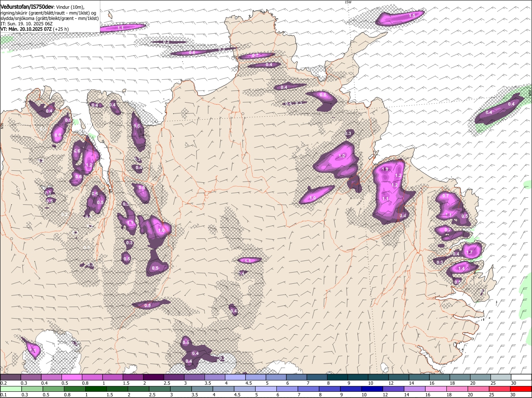532x398 pixels.
Task: Click the 'VT: Mán. 20.10.2025 07Z' valid time line
Action: (26, 29)
